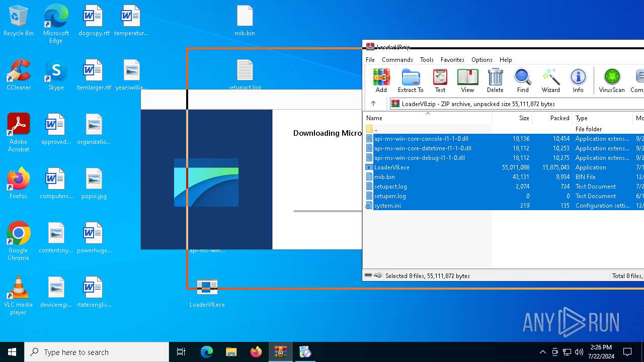The image size is (644, 362).
Task: Click the Extract To toolbar icon
Action: pos(411,81)
